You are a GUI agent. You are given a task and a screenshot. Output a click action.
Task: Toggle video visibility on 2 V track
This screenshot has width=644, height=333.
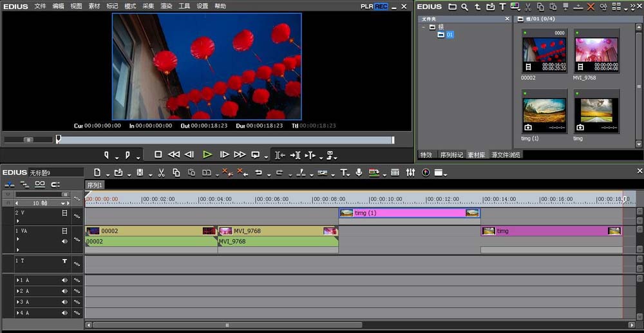click(64, 213)
